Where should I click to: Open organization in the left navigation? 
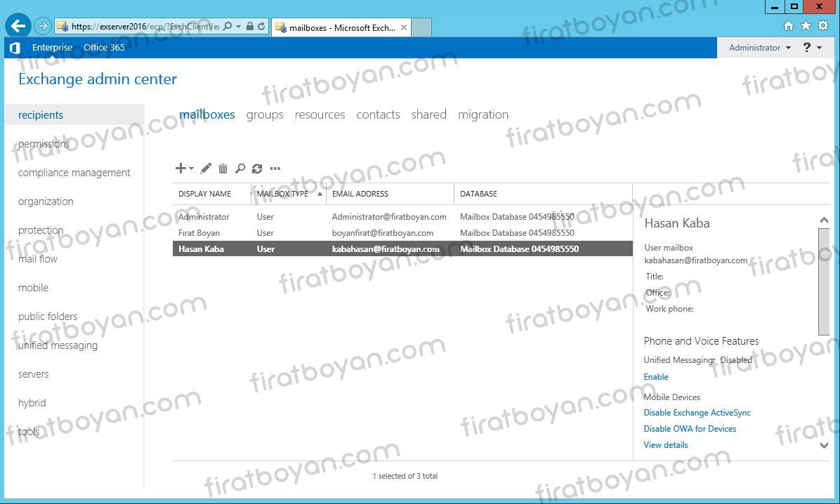coord(46,201)
